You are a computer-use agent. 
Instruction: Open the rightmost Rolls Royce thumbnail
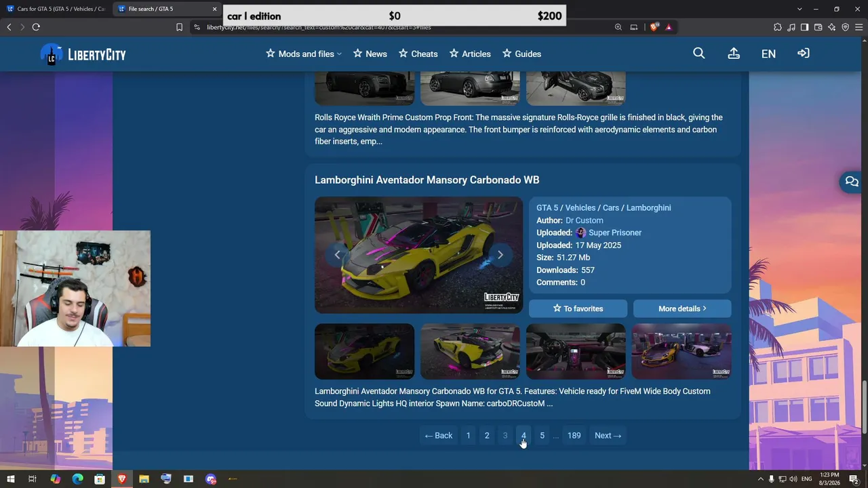576,88
